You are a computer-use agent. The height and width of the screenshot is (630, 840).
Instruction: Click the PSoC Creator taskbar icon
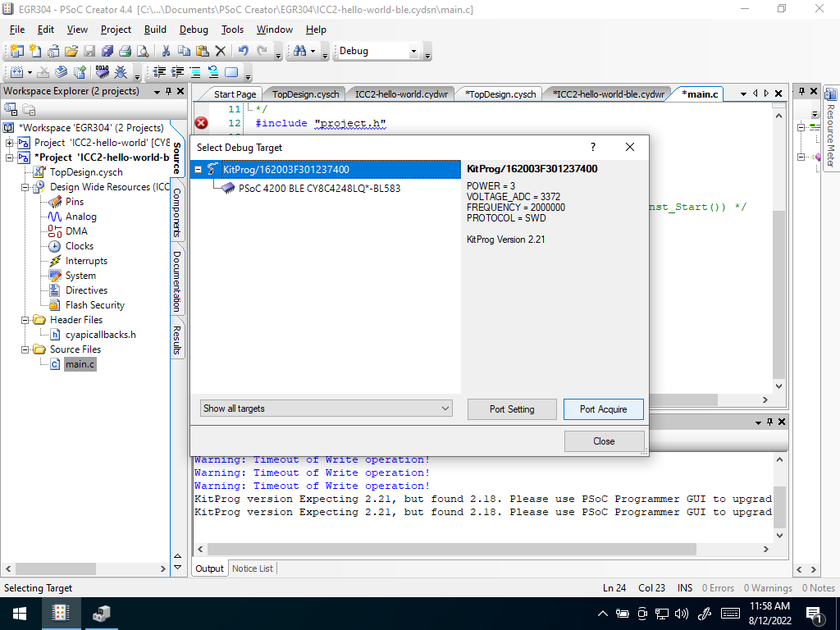pos(61,614)
